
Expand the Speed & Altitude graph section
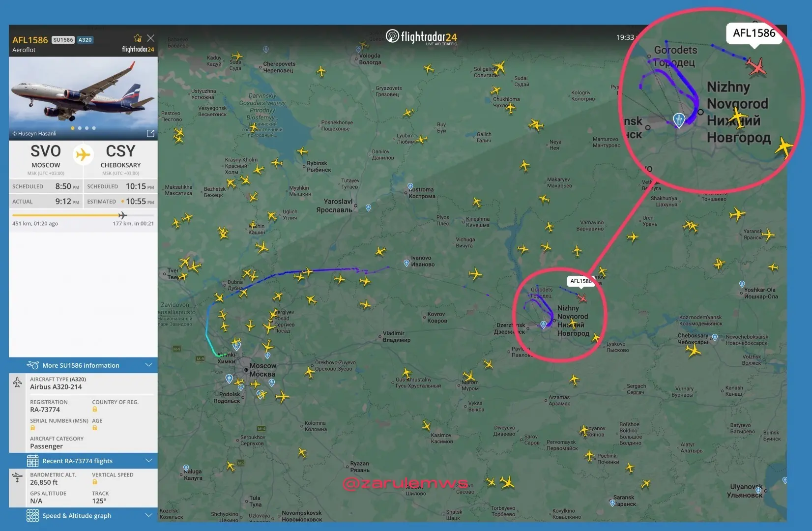(83, 515)
